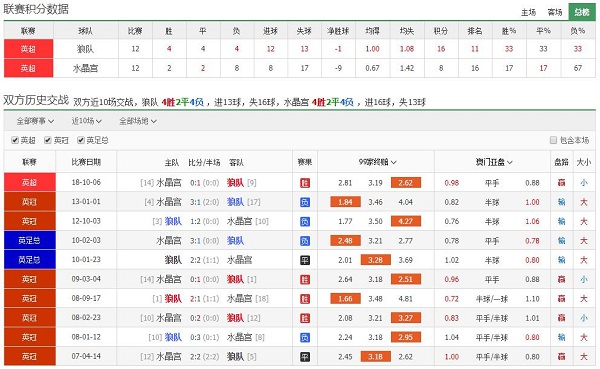Open the 0:3 score of 08-01-12 match
The image size is (600, 369).
tap(195, 338)
